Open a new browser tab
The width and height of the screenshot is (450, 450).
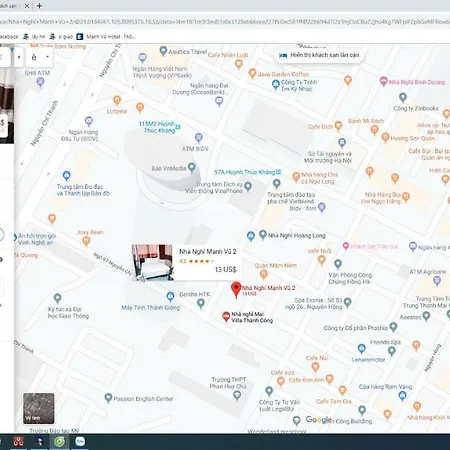(x=39, y=6)
